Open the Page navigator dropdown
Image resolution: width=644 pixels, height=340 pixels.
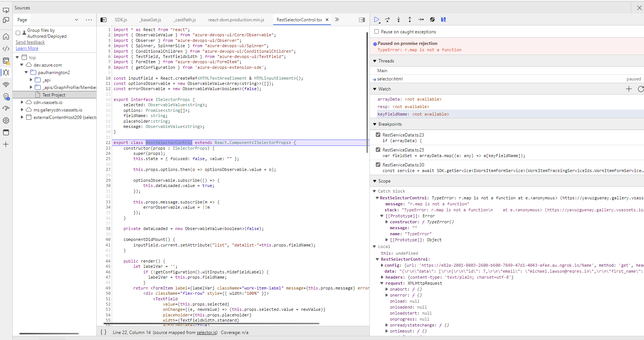coord(77,20)
